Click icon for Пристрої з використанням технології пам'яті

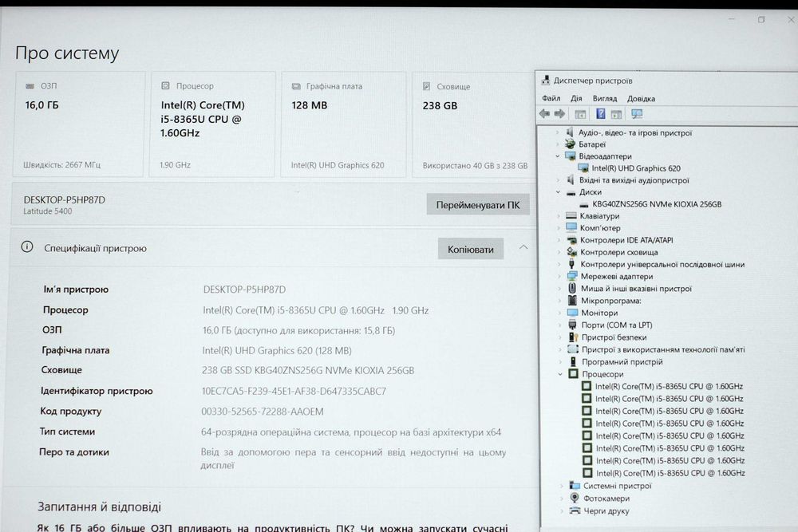[x=573, y=349]
